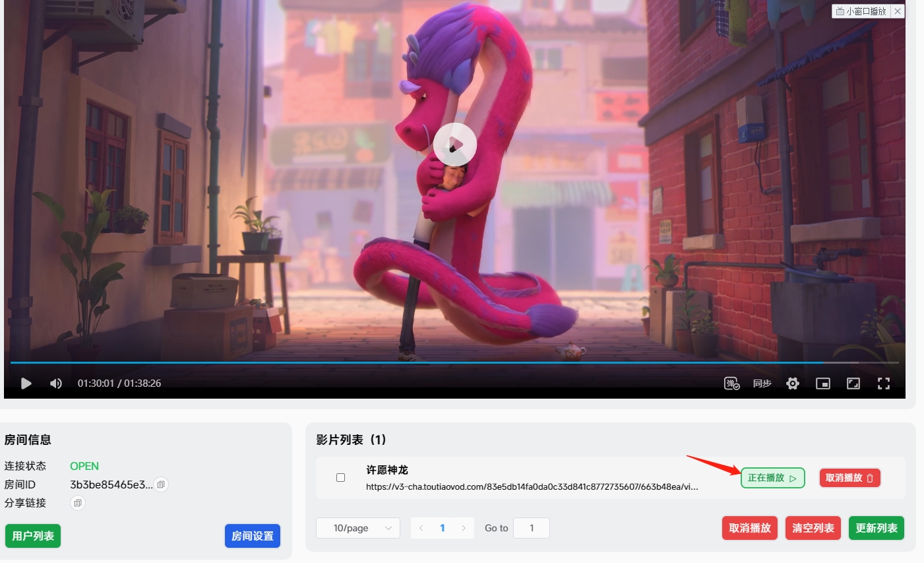This screenshot has width=924, height=563.
Task: Click 取消播放 in the 许愿神龙 row
Action: 849,478
